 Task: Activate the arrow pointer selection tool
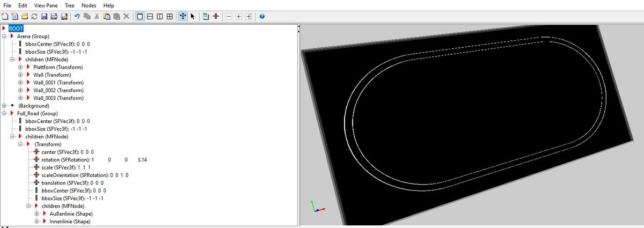point(192,17)
